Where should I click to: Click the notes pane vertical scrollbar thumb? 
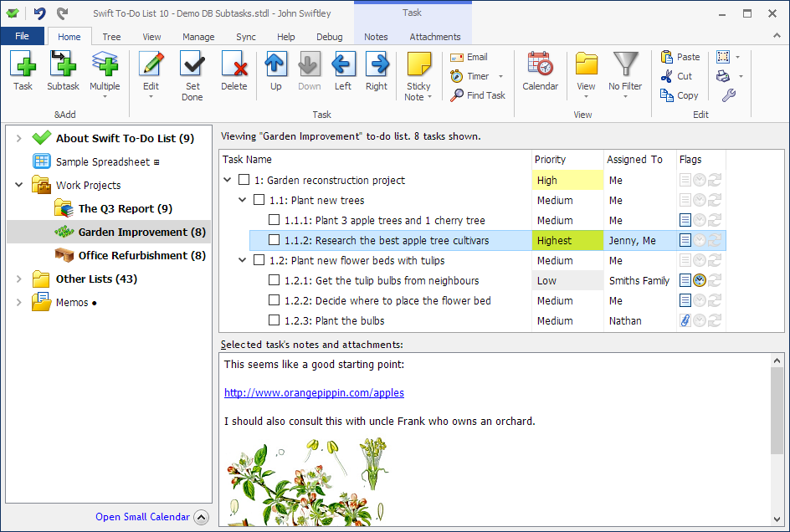[777, 411]
